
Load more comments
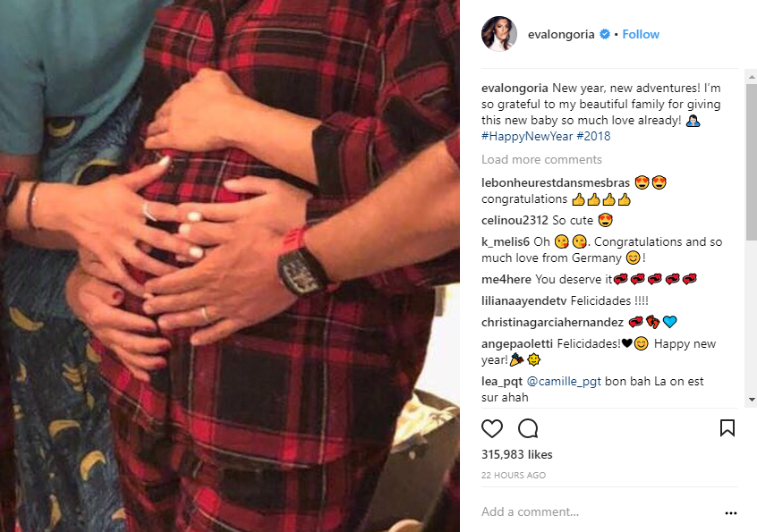tap(541, 160)
